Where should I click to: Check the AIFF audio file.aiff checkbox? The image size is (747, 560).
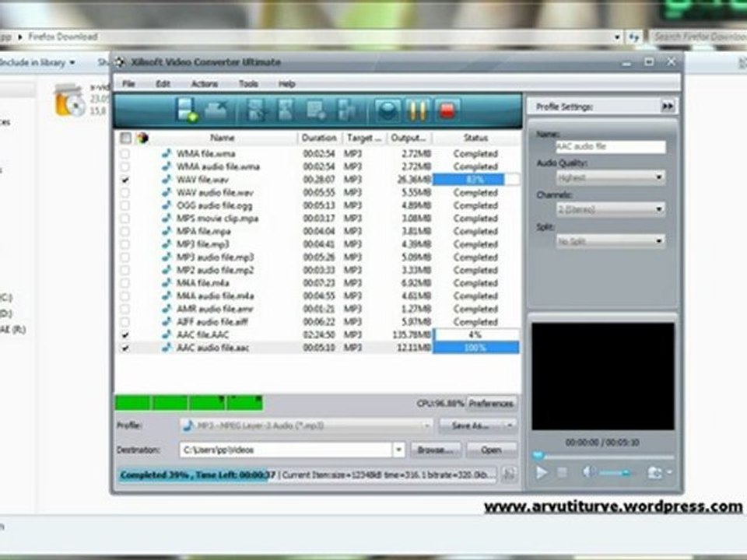(x=124, y=322)
